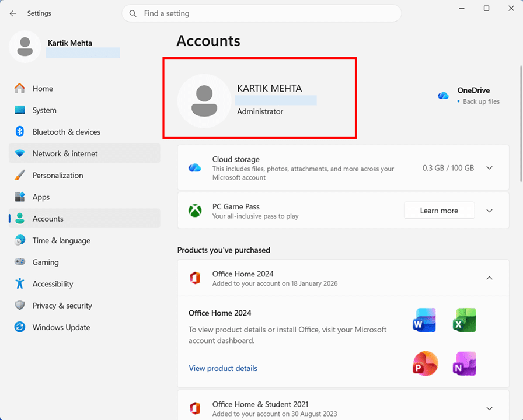Click the back arrow in Settings header
The height and width of the screenshot is (420, 523).
point(13,13)
